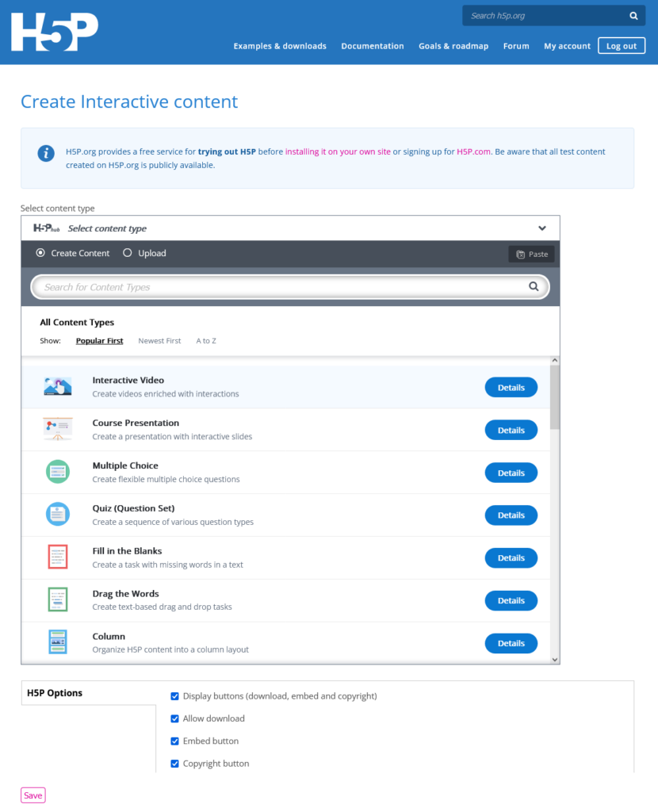Sort content types by Newest First
The height and width of the screenshot is (812, 658).
click(x=159, y=341)
